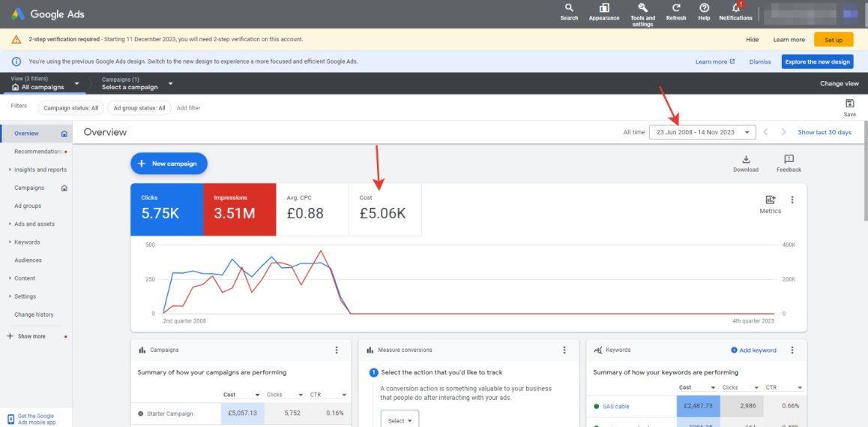Viewport: 868px width, 427px height.
Task: Click Add filter field
Action: [189, 108]
